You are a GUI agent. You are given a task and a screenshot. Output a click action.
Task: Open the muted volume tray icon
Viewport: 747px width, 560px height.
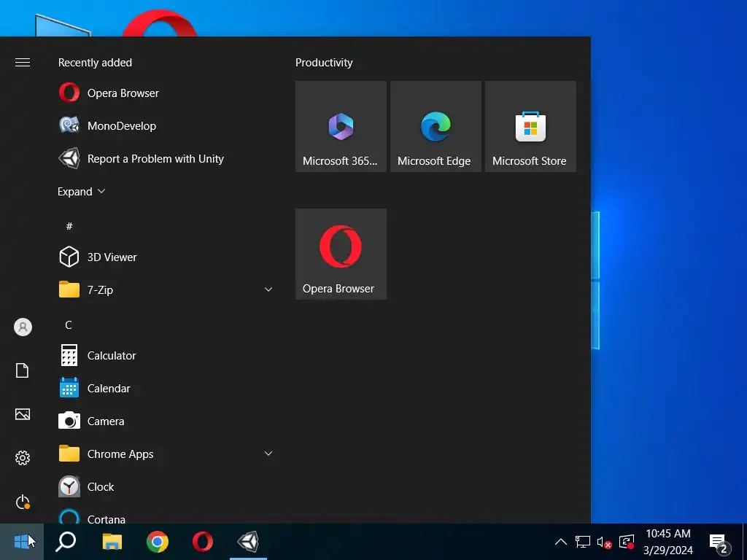tap(604, 542)
